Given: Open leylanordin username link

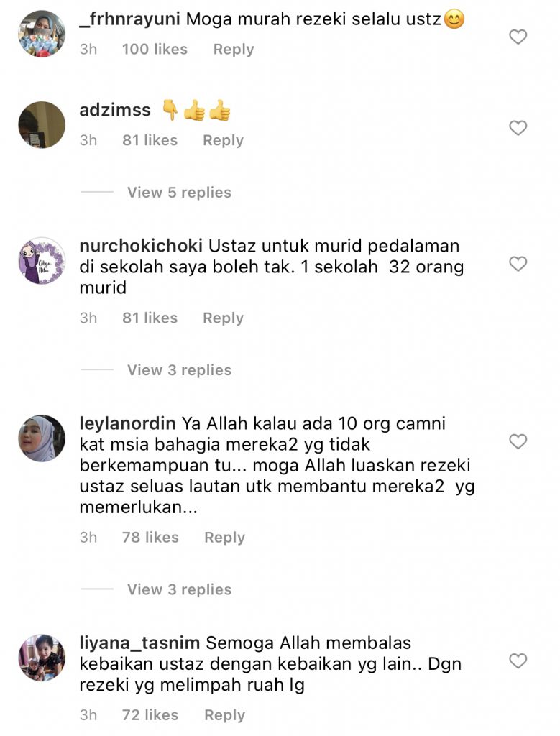Looking at the screenshot, I should pos(127,423).
